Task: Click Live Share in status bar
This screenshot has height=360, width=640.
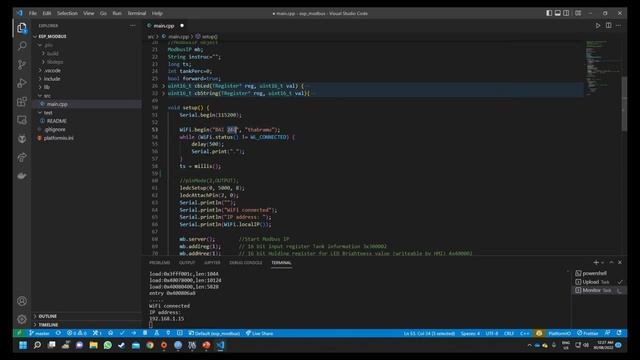Action: click(260, 333)
